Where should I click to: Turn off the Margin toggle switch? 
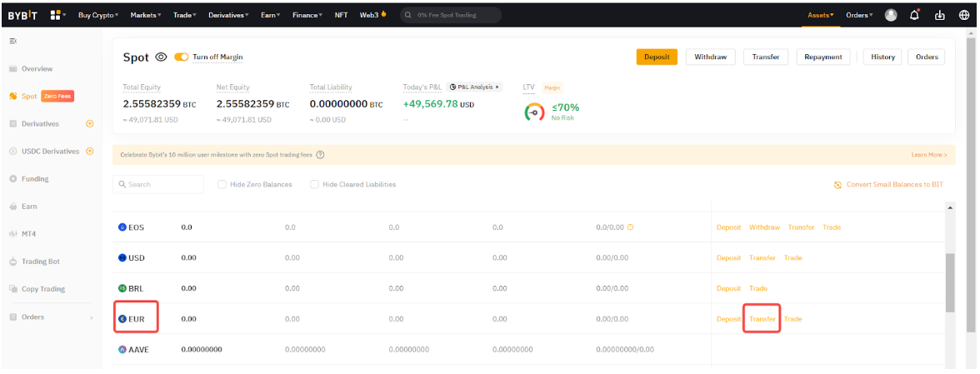coord(181,57)
